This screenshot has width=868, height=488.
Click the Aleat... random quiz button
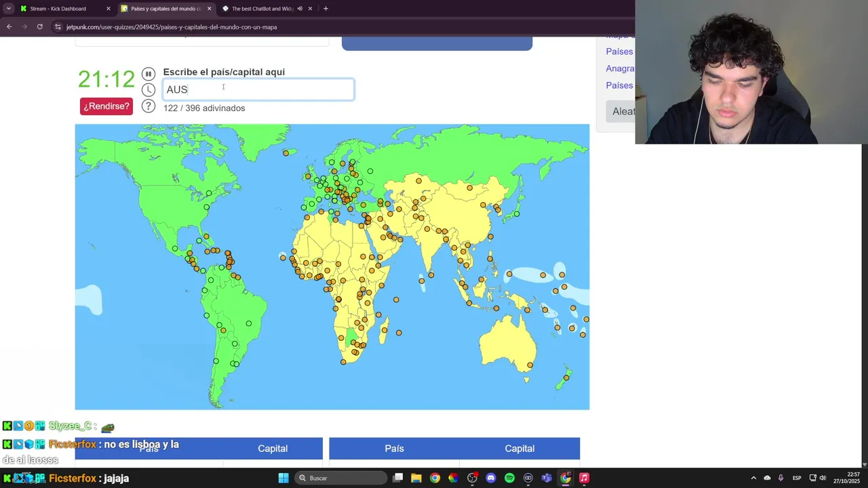(x=623, y=111)
